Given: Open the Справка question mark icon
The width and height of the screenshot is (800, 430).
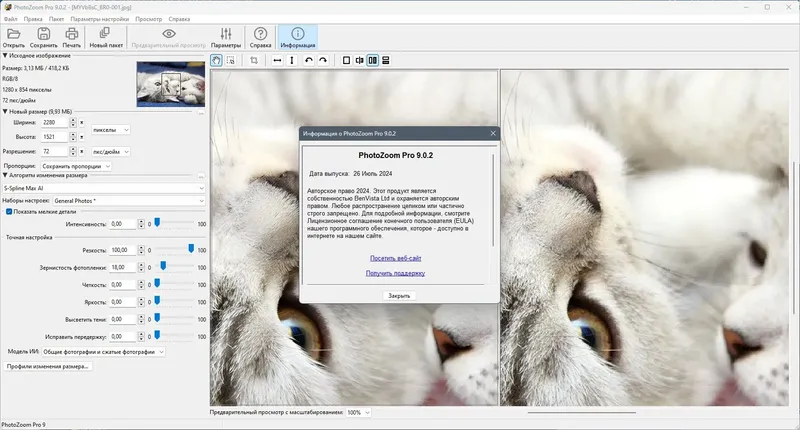Looking at the screenshot, I should (260, 38).
